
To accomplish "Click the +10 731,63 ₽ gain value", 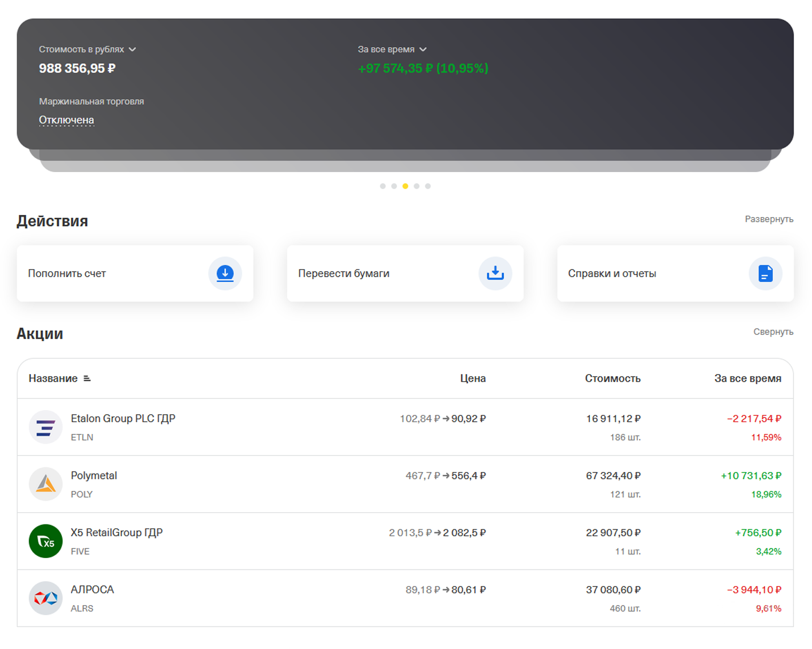I will pyautogui.click(x=751, y=476).
